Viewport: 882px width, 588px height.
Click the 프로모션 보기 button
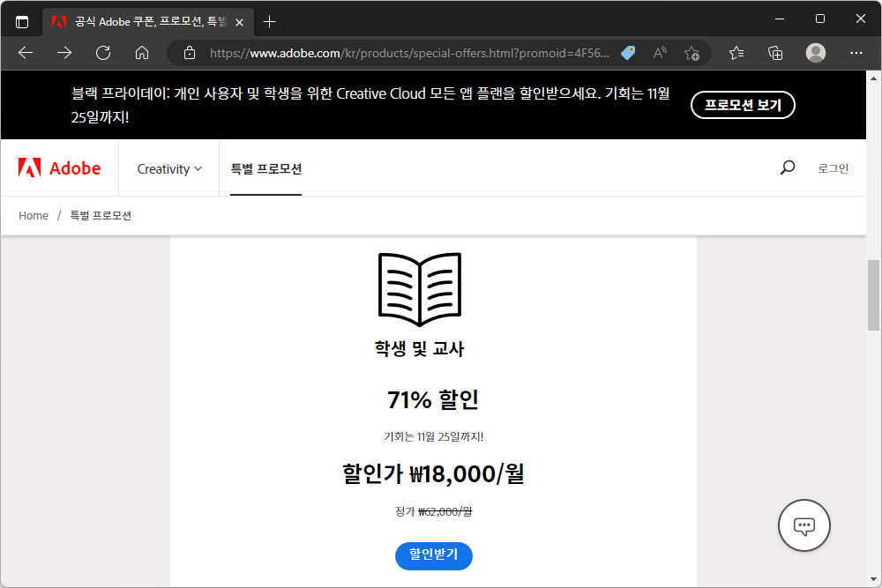743,105
